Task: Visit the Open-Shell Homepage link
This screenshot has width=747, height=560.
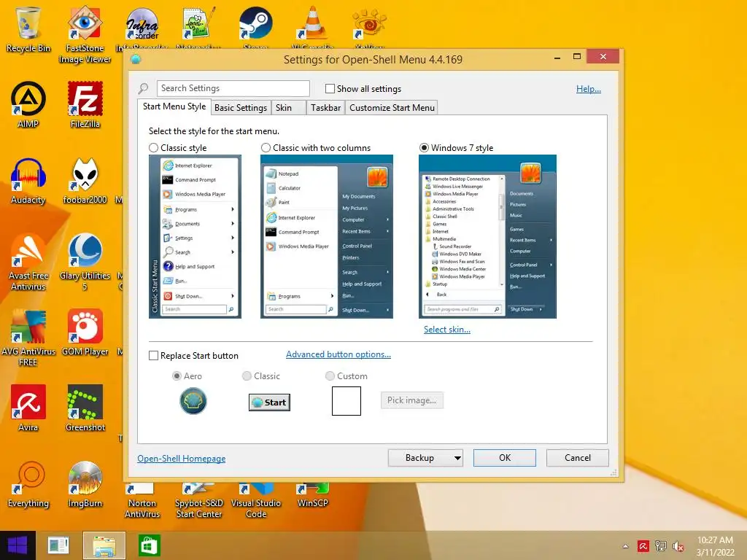Action: 181,459
